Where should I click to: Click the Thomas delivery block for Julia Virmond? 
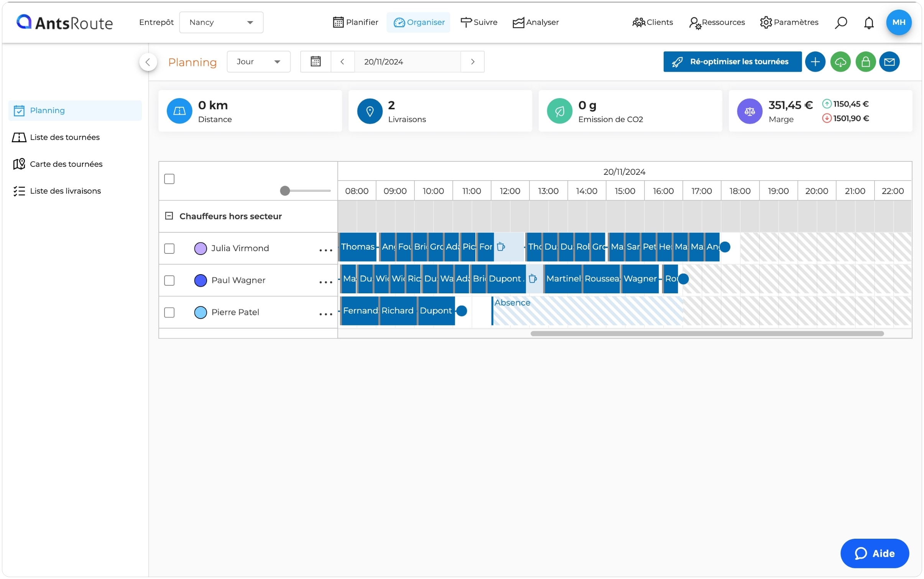click(357, 247)
